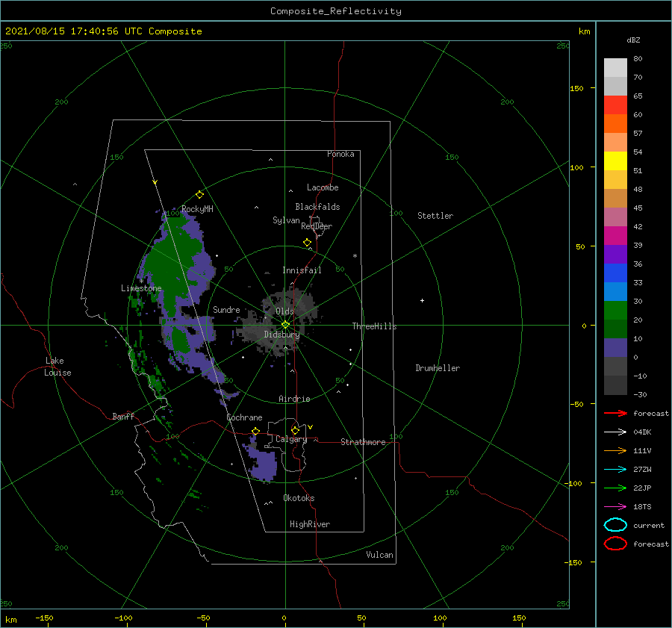Select the slate-purple swatch between 10 and 0
The height and width of the screenshot is (628, 672).
[x=615, y=347]
